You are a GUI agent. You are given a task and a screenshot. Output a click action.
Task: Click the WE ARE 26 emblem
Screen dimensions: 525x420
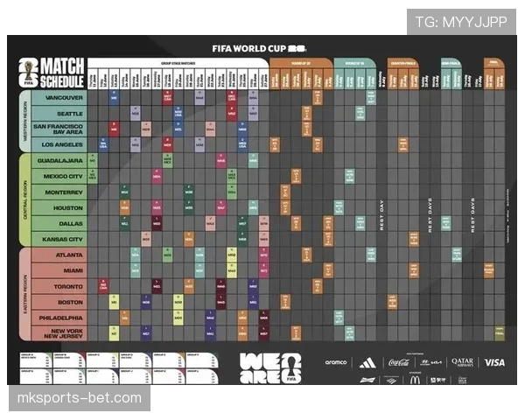(x=270, y=367)
